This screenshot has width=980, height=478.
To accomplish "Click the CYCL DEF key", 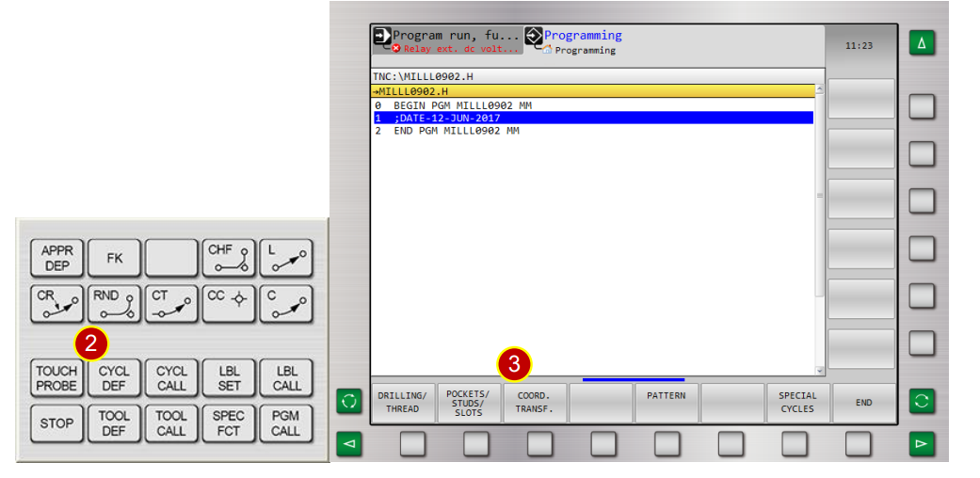I will (114, 378).
